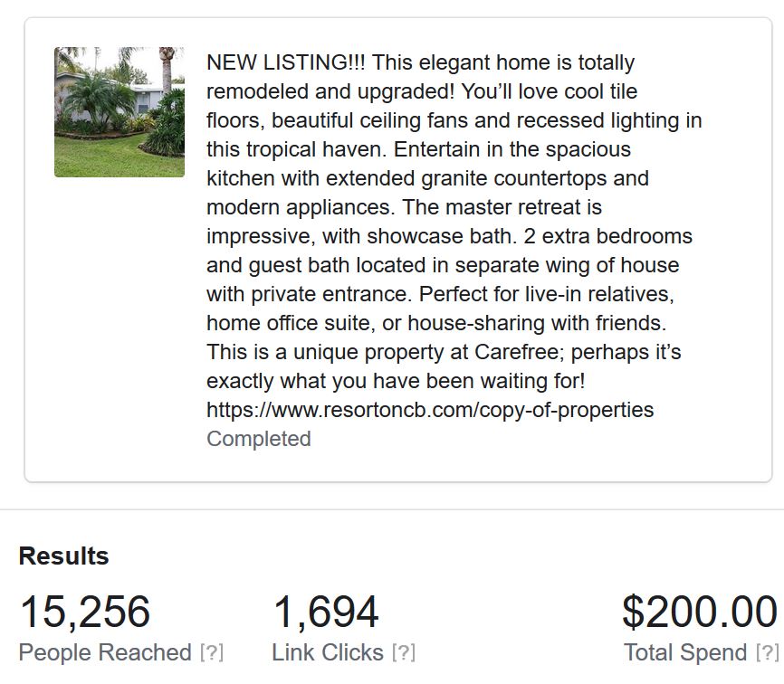Click the house listing thumbnail image
Image resolution: width=784 pixels, height=684 pixels.
(x=119, y=112)
